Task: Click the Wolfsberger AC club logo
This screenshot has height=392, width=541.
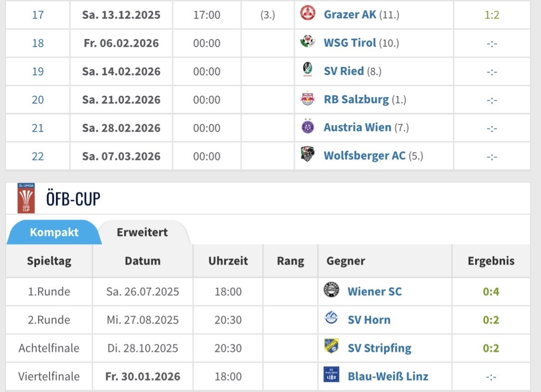Action: tap(307, 155)
